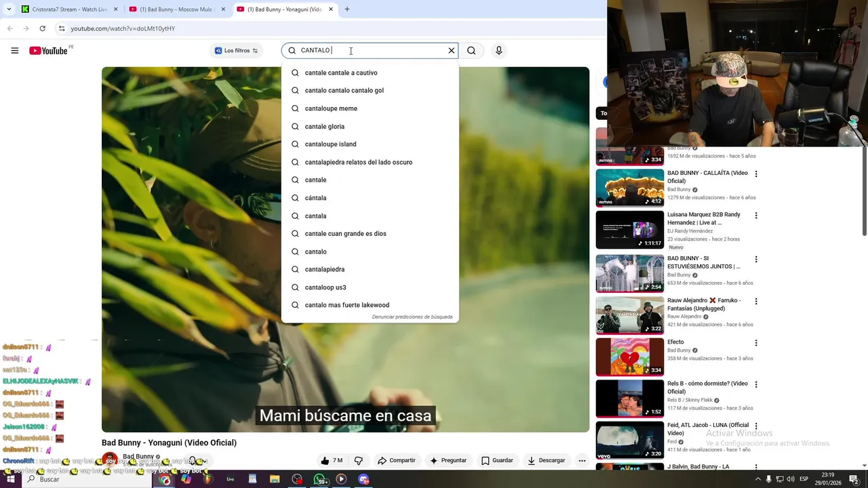The width and height of the screenshot is (868, 488).
Task: Select the accented 'cántala' suggestion
Action: click(370, 198)
